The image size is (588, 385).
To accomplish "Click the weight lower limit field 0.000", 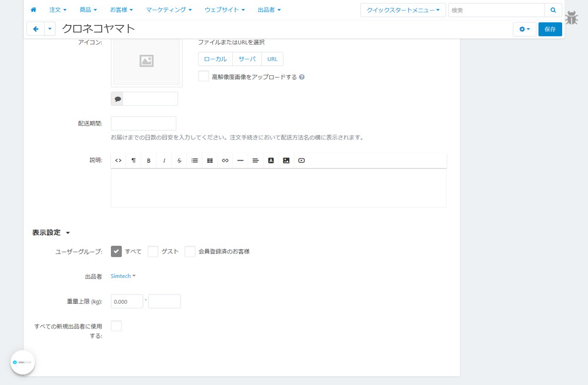I will pos(127,302).
